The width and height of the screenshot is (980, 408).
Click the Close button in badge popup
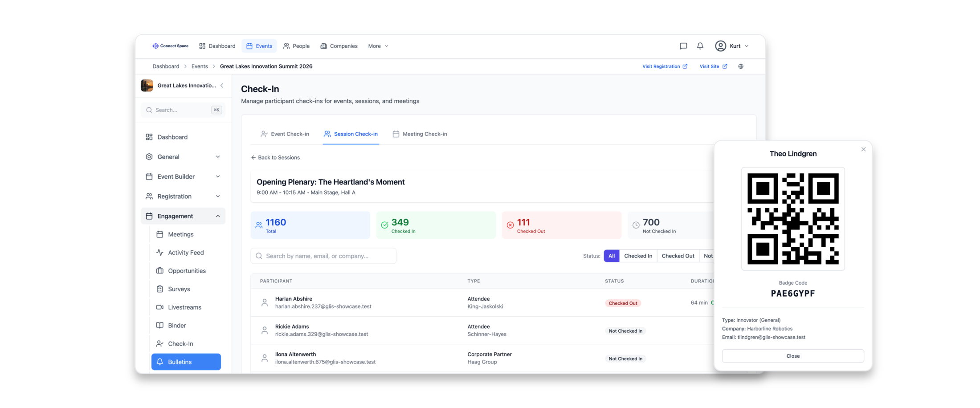point(793,356)
